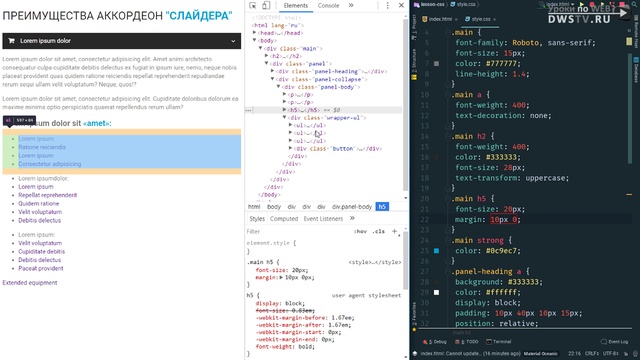The width and height of the screenshot is (640, 360).
Task: Select html in the DOM breadcrumb
Action: tap(254, 207)
